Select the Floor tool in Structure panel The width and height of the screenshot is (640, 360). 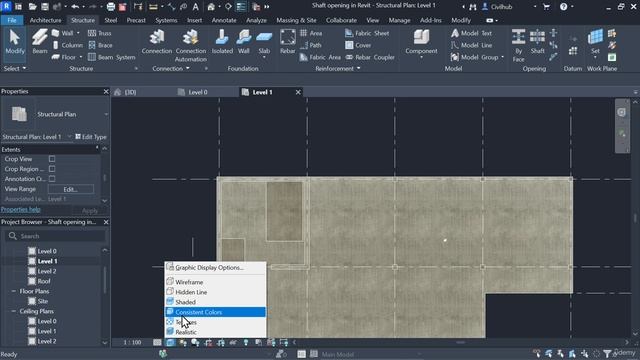click(64, 57)
